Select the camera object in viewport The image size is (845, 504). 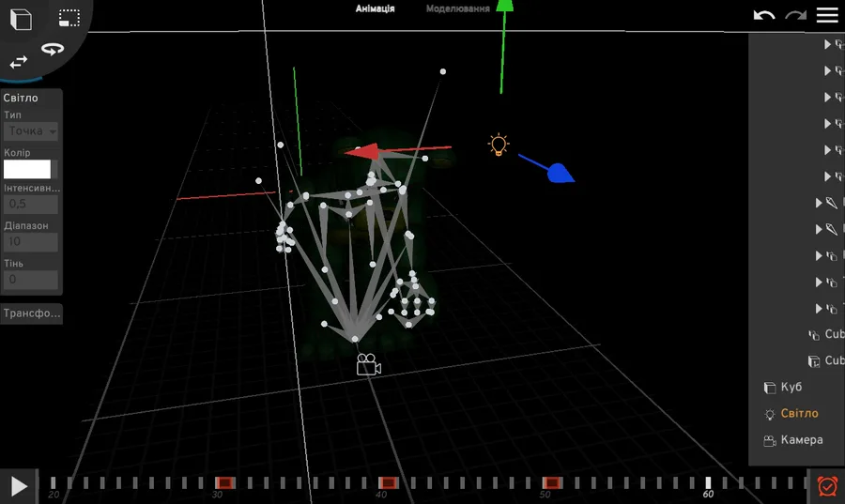click(x=369, y=364)
